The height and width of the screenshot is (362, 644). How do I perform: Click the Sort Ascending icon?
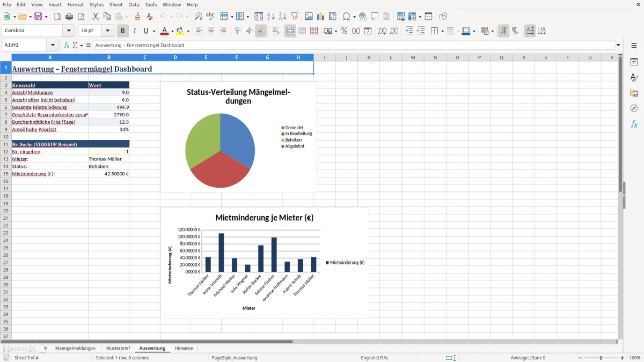tap(271, 17)
